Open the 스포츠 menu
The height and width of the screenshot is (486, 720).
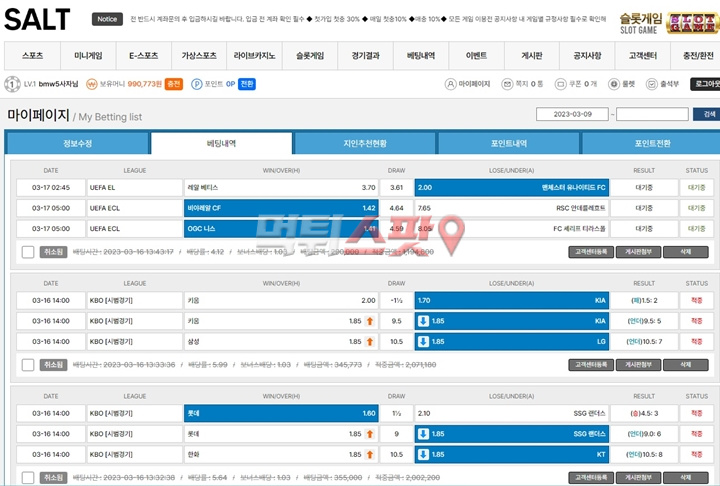click(33, 56)
